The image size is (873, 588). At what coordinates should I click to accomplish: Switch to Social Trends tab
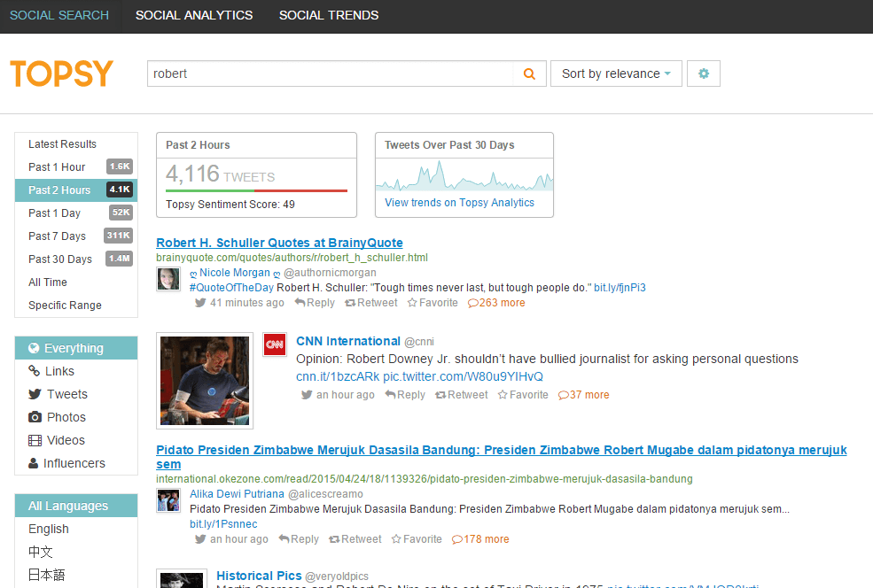(329, 16)
